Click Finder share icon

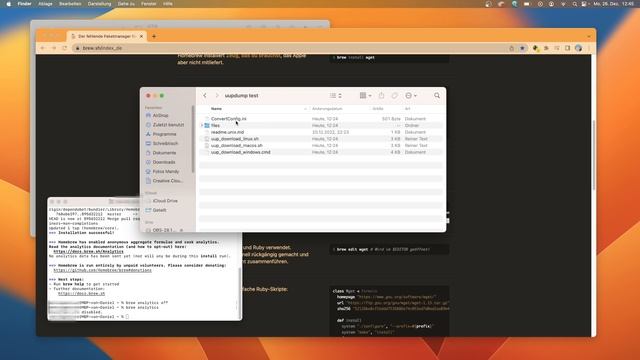click(x=381, y=96)
